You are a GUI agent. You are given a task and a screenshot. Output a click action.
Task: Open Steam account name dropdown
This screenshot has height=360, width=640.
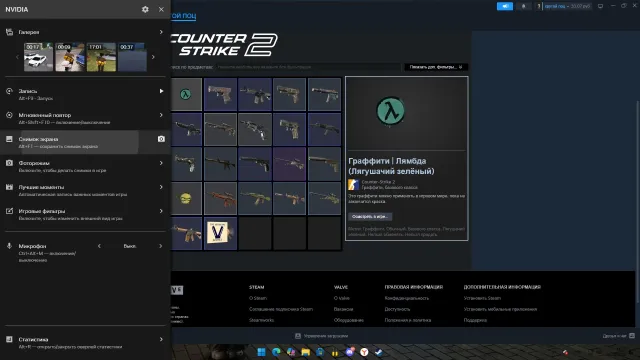(567, 6)
